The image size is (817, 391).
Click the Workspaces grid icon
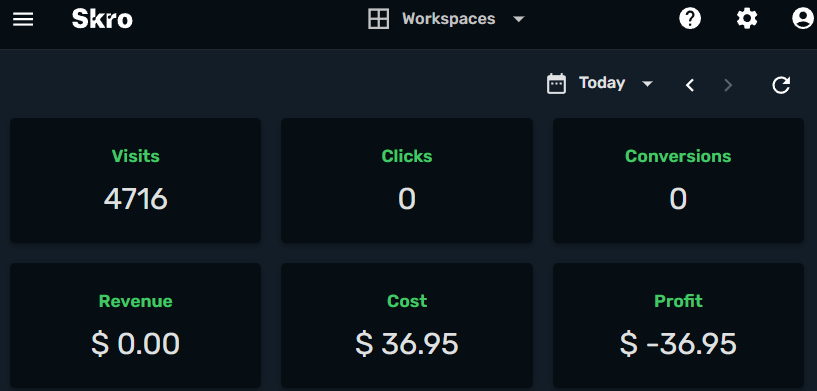(378, 19)
